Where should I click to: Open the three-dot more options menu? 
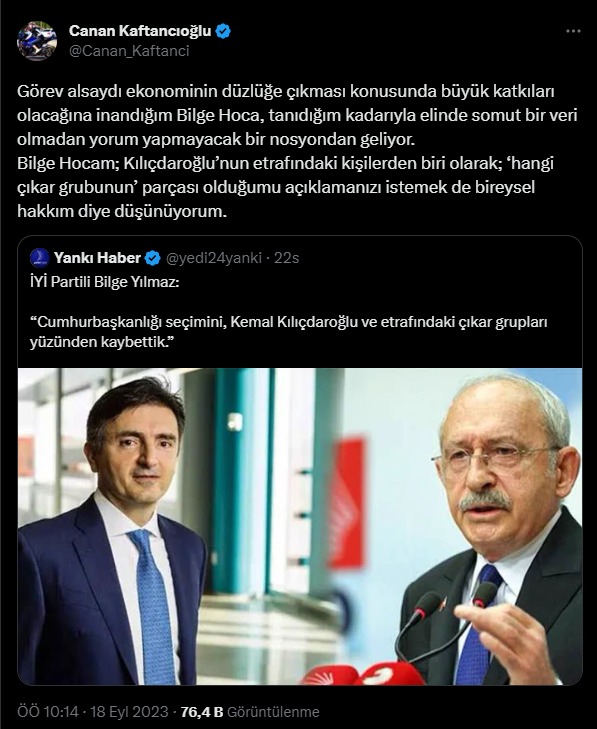pos(573,31)
